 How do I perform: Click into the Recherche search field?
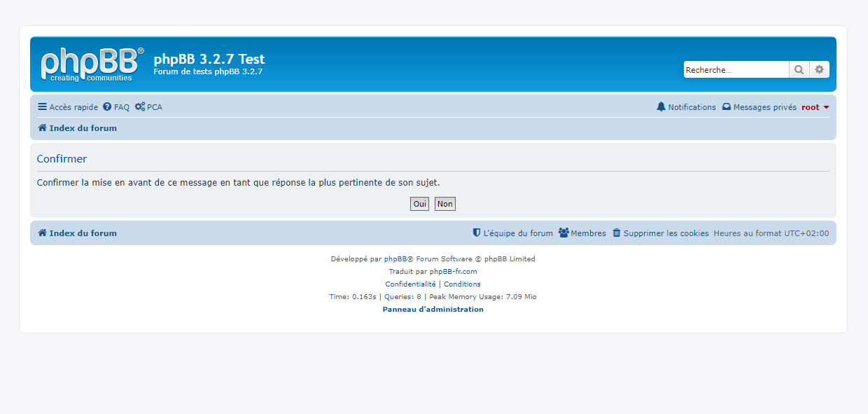736,70
